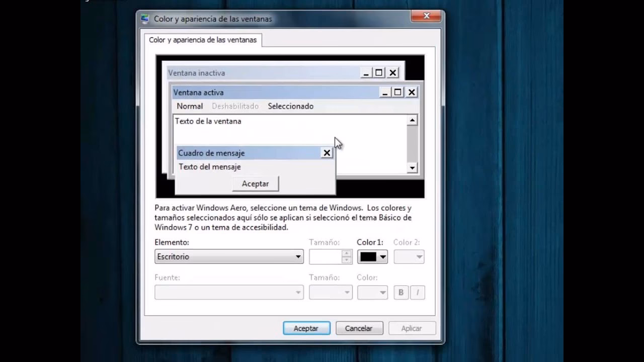Image resolution: width=644 pixels, height=362 pixels.
Task: Click the dialog's title bar system icon
Action: point(145,19)
